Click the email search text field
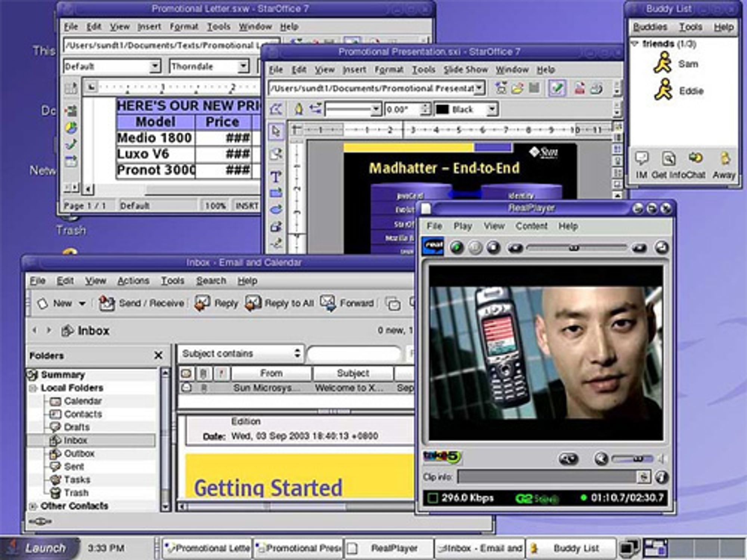747x560 pixels. click(353, 354)
